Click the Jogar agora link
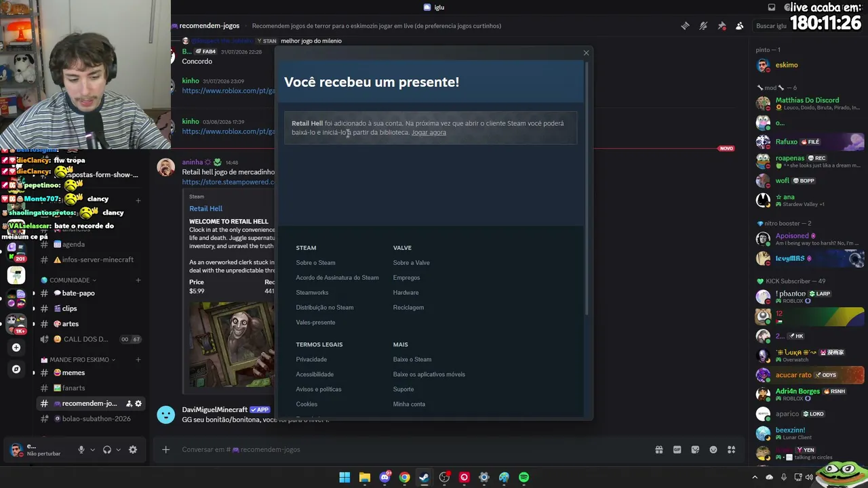The width and height of the screenshot is (868, 488). tap(429, 132)
